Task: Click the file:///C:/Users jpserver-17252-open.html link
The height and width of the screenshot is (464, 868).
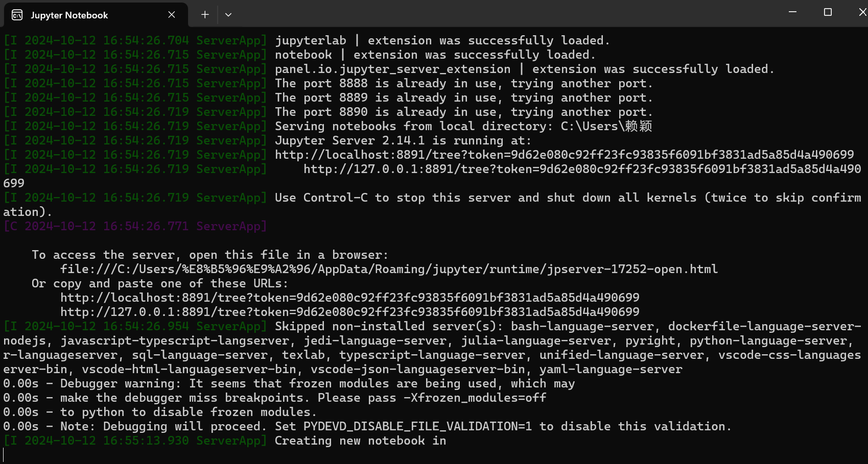Action: 389,269
